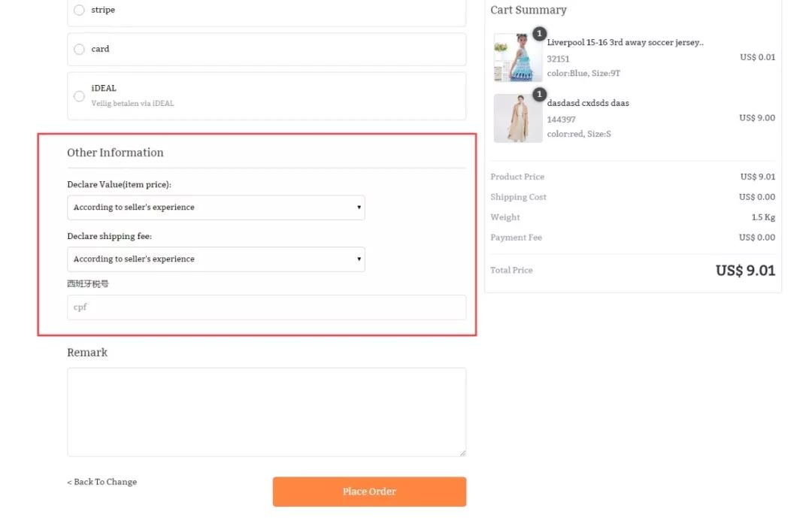Click the arrow of Declare shipping fee dropdown
The height and width of the screenshot is (518, 812).
coord(359,259)
